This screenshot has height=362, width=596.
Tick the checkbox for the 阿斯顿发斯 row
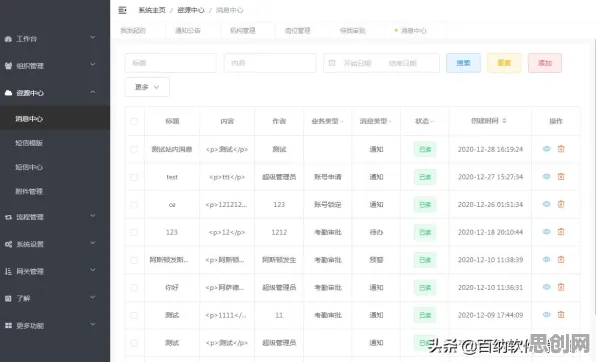(x=134, y=260)
